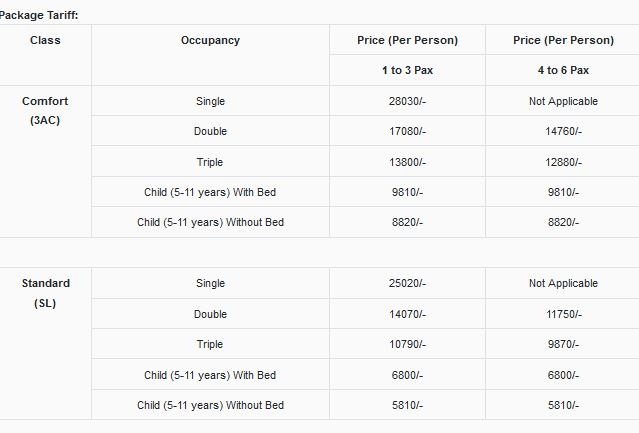Click Not Applicable in Standard single row
The image size is (639, 433).
pos(563,283)
